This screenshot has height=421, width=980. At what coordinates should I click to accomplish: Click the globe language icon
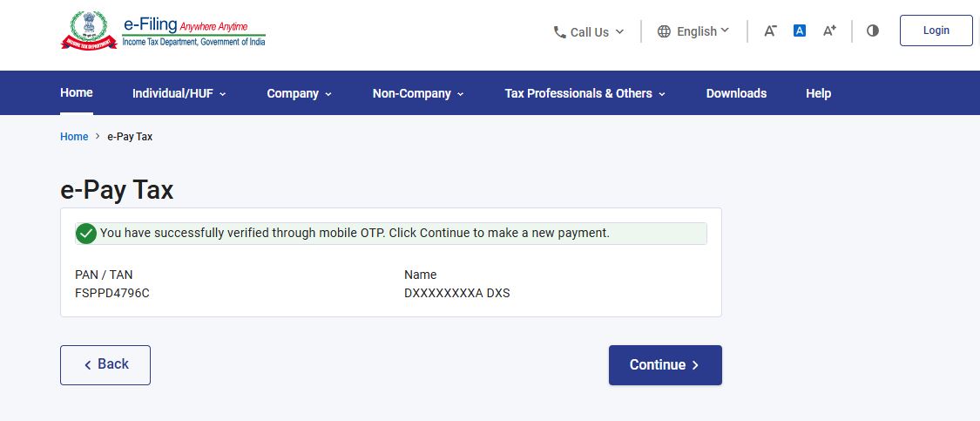click(664, 31)
